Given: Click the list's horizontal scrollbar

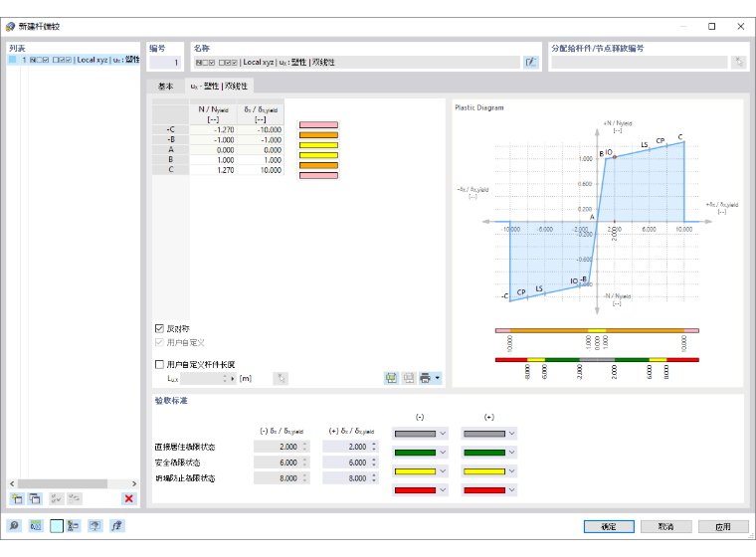Looking at the screenshot, I should 63,483.
